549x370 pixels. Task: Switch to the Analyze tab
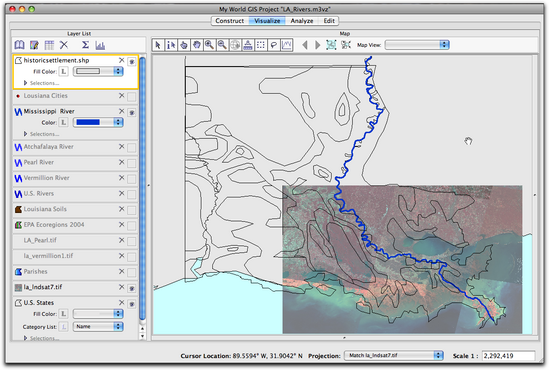tap(301, 21)
